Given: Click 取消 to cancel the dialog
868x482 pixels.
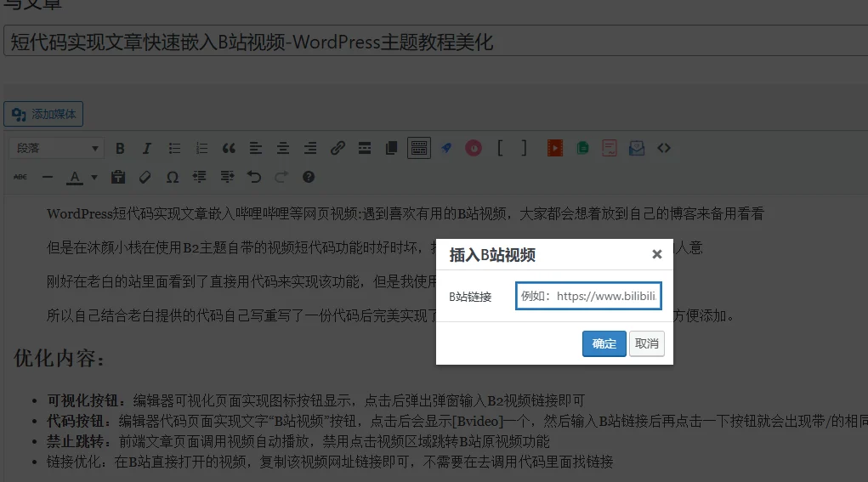Looking at the screenshot, I should click(x=647, y=343).
